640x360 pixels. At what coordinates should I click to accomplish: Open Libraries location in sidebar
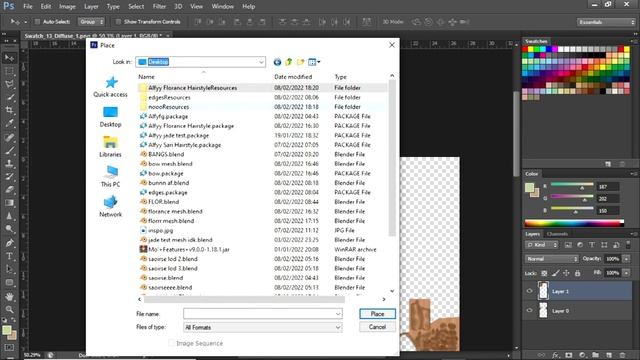(110, 147)
